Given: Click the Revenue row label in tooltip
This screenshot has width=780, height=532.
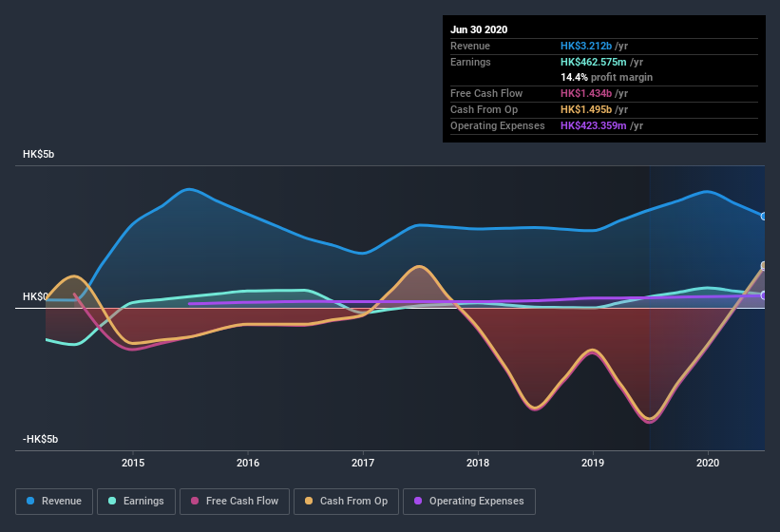Looking at the screenshot, I should (x=470, y=46).
